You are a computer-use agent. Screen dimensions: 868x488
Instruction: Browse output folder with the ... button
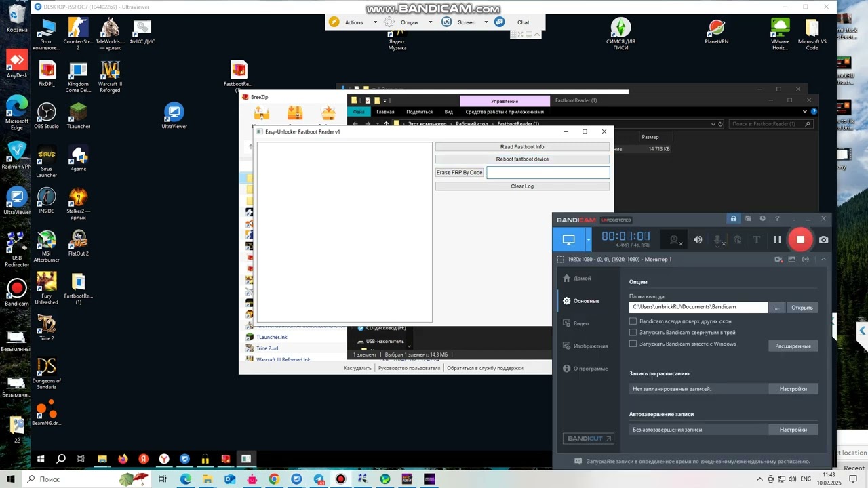tap(777, 308)
